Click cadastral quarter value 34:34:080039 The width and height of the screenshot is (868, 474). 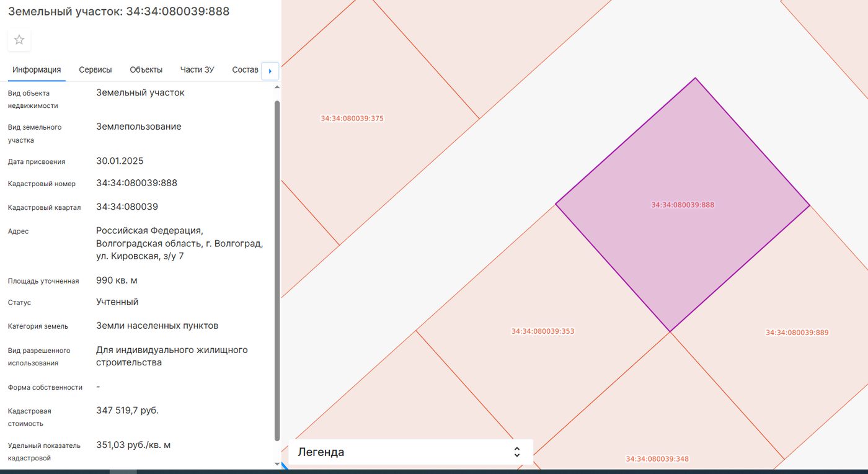pos(127,207)
